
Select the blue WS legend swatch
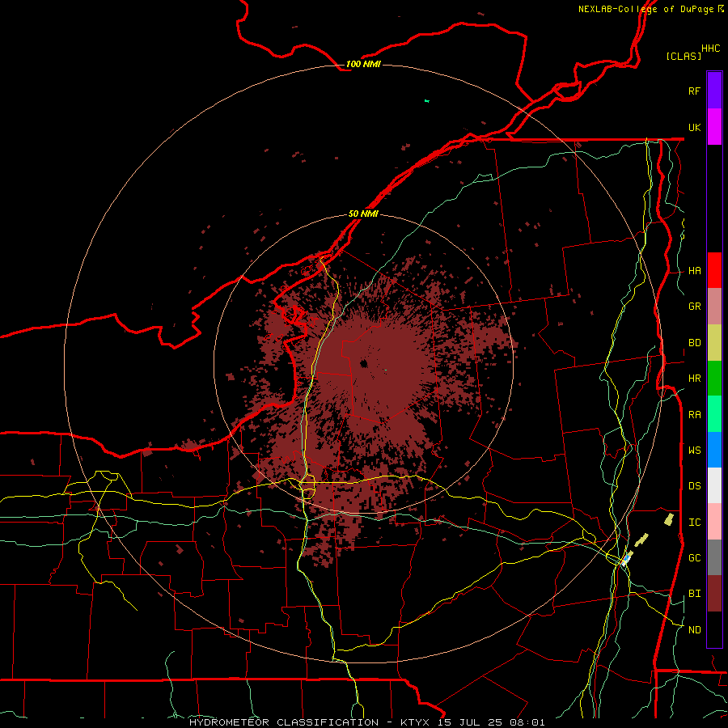pyautogui.click(x=714, y=450)
